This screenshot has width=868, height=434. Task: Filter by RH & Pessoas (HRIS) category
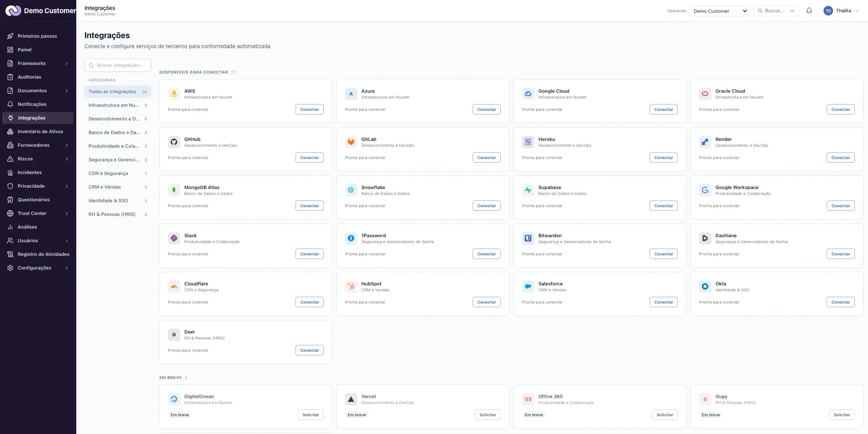click(x=118, y=215)
